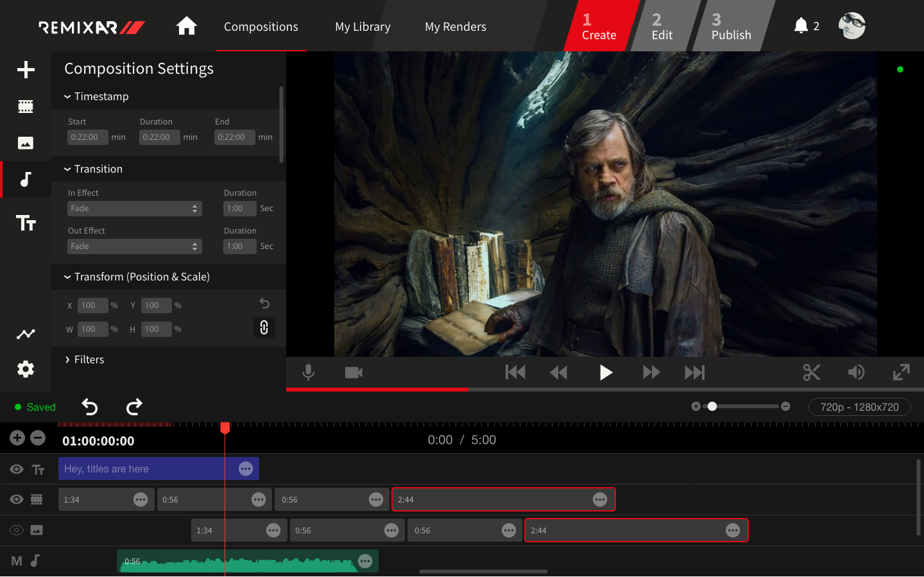Click the X position field

coord(92,306)
